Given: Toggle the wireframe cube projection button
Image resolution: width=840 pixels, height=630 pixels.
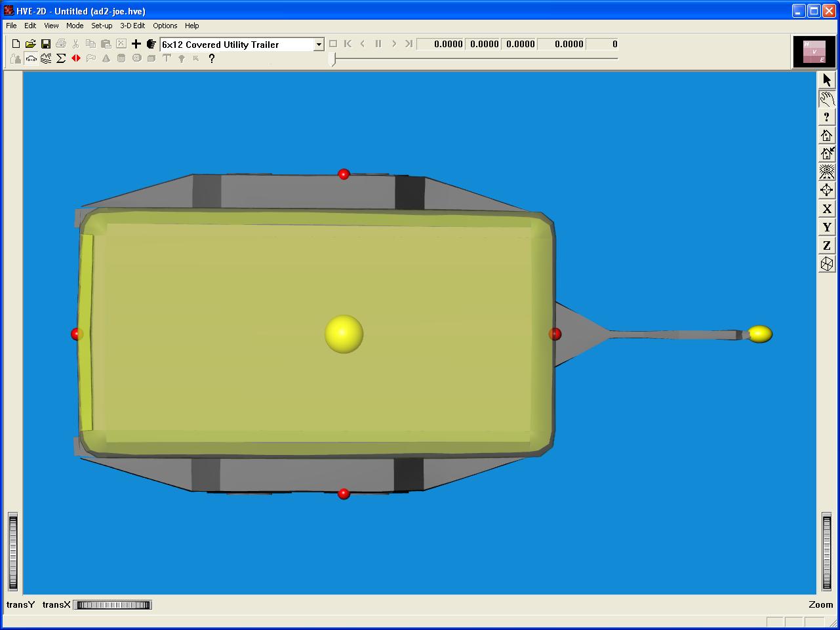Looking at the screenshot, I should pyautogui.click(x=826, y=264).
